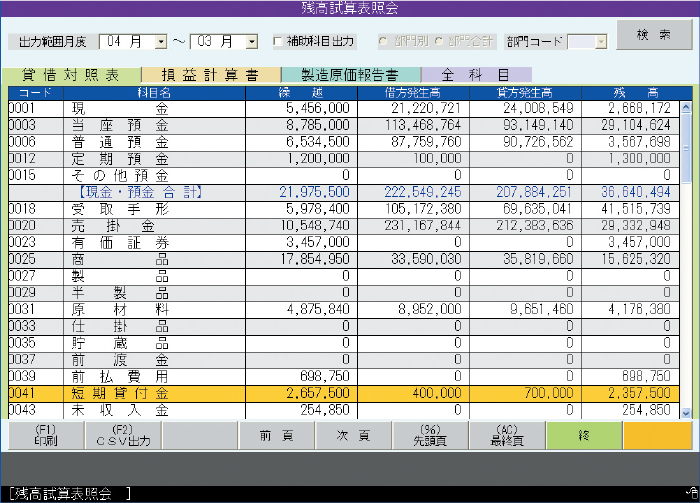This screenshot has width=700, height=503.
Task: Select the 部門合計 radio button
Action: click(438, 42)
